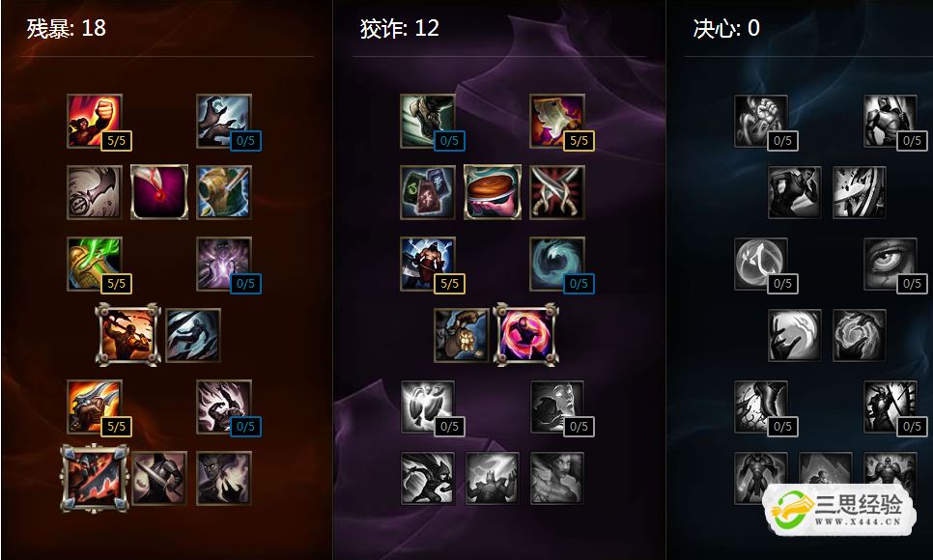The width and height of the screenshot is (933, 560).
Task: Select the Thunderlord's Decree keystone icon
Action: (x=492, y=478)
